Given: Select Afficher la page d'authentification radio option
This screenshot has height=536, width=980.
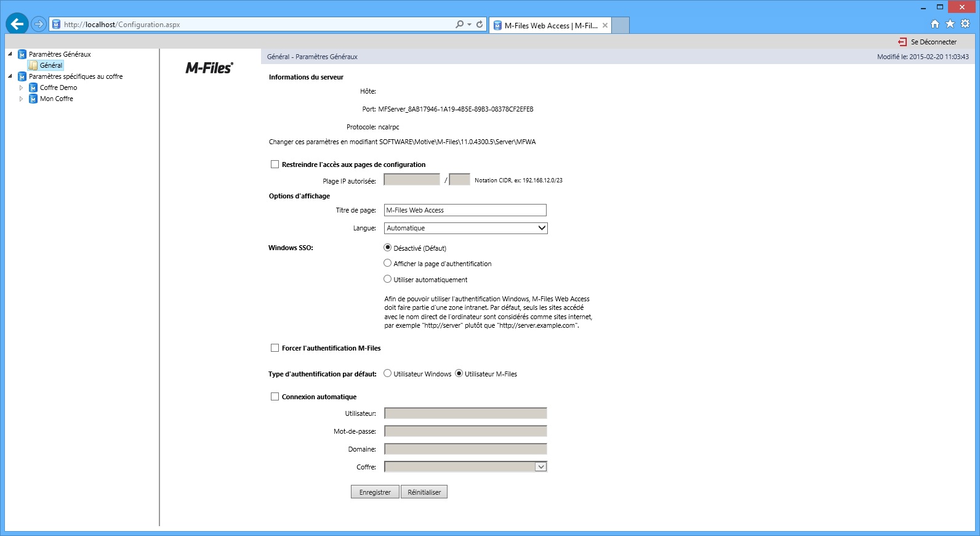Looking at the screenshot, I should [387, 263].
